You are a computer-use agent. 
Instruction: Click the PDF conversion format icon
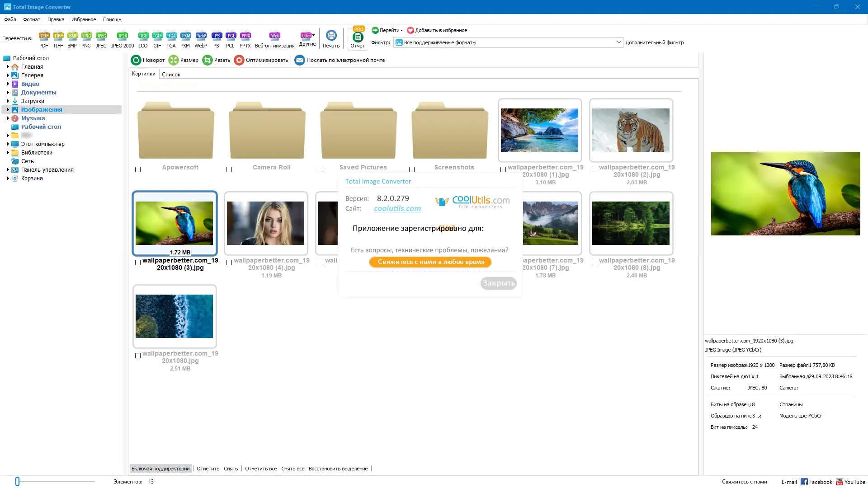pyautogui.click(x=44, y=36)
